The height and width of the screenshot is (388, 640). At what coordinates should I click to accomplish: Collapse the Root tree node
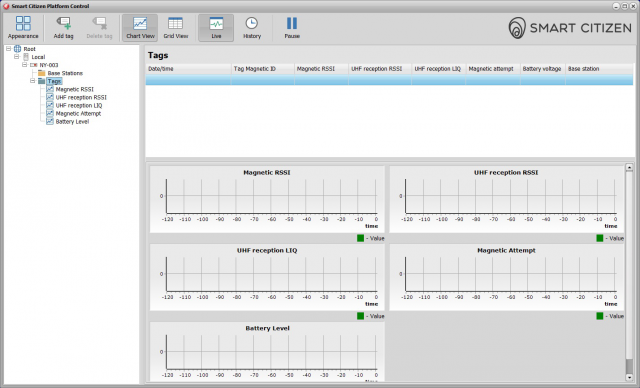coord(8,49)
